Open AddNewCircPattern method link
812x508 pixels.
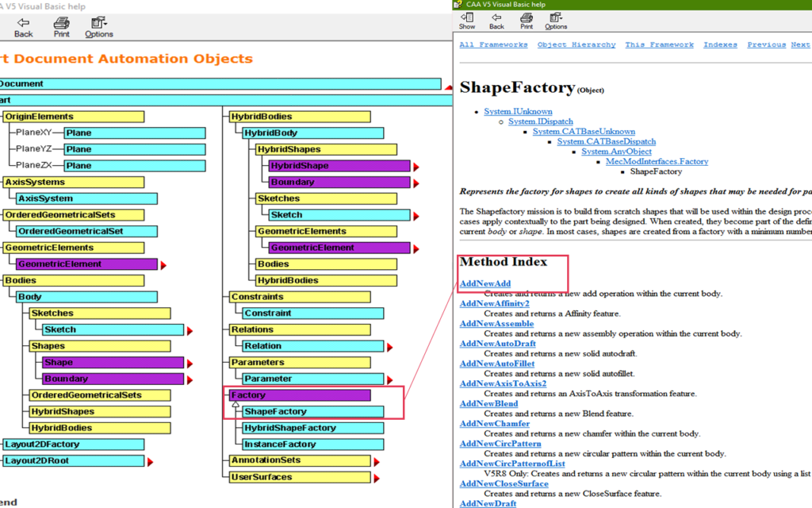click(x=500, y=444)
